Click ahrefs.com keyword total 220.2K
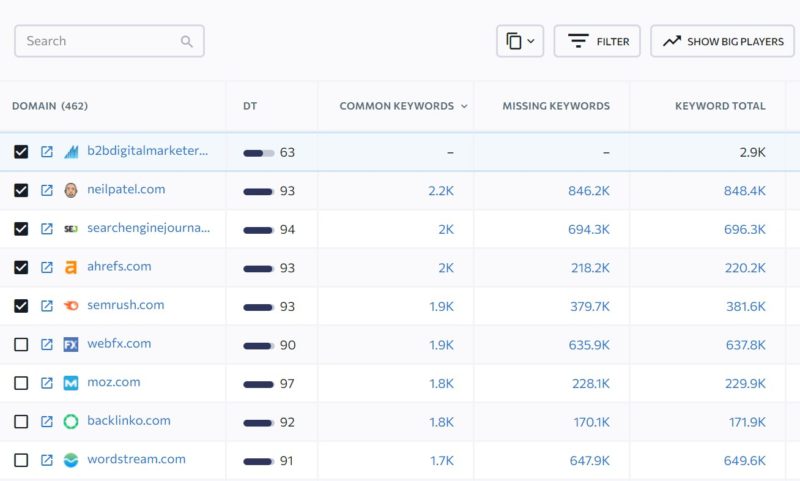Screen dimensions: 800x481 pyautogui.click(x=745, y=268)
